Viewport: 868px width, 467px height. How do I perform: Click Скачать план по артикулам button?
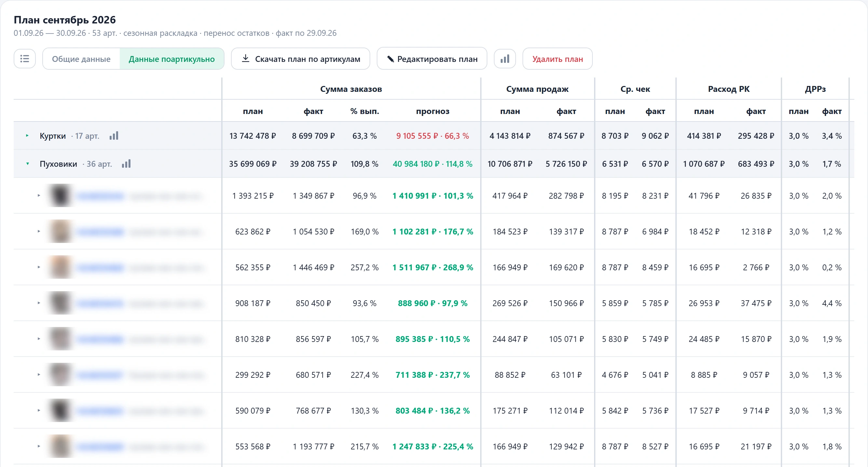click(x=301, y=59)
